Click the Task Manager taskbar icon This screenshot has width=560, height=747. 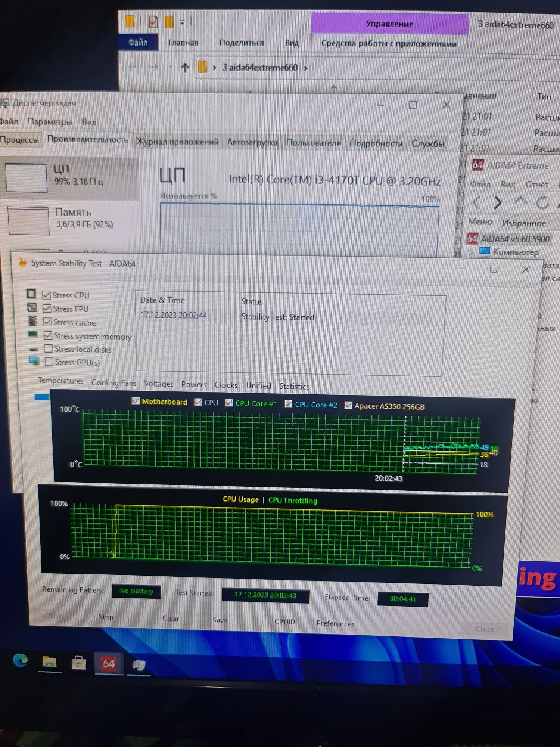tap(139, 665)
